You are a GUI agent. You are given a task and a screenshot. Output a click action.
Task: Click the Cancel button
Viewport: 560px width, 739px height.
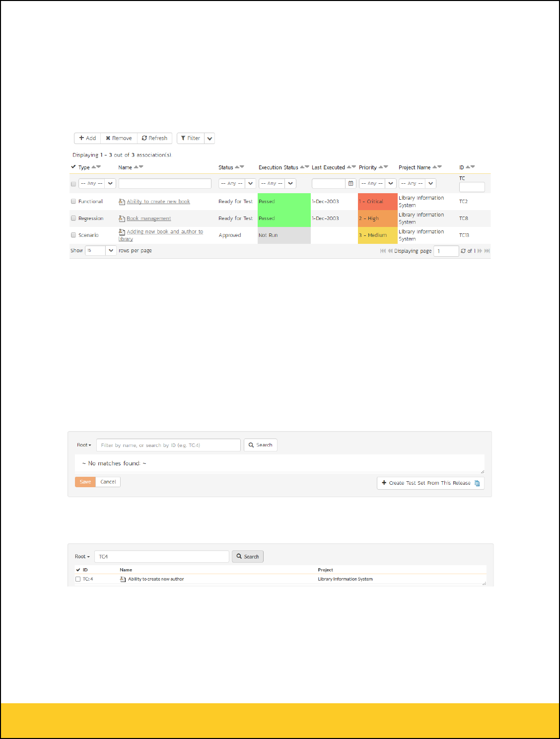108,482
